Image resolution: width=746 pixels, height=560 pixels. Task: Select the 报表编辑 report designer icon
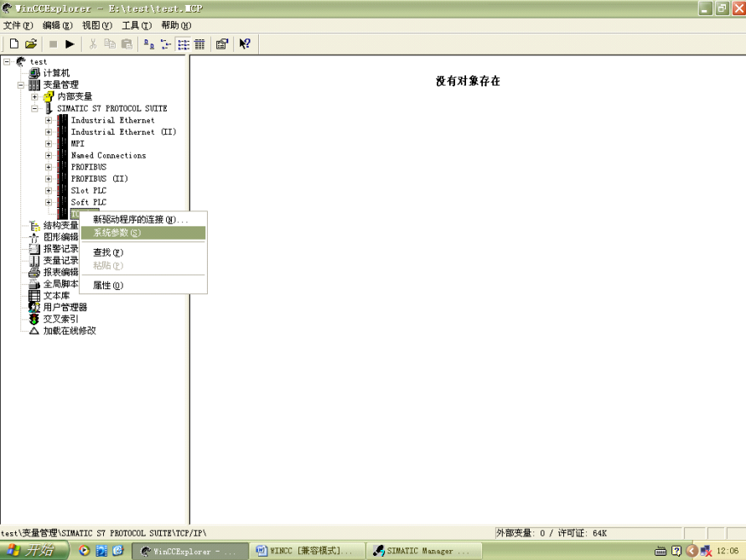pyautogui.click(x=34, y=272)
